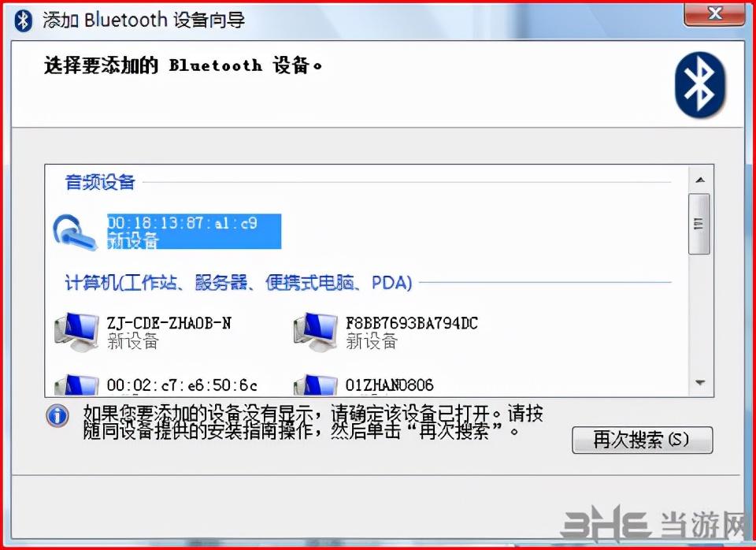
Task: Click the computer icon beside F8BB7693BA794DC
Action: (x=315, y=332)
